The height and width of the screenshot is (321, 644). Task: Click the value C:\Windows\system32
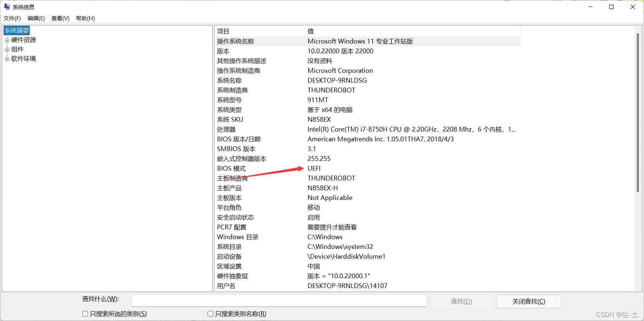[x=340, y=247]
